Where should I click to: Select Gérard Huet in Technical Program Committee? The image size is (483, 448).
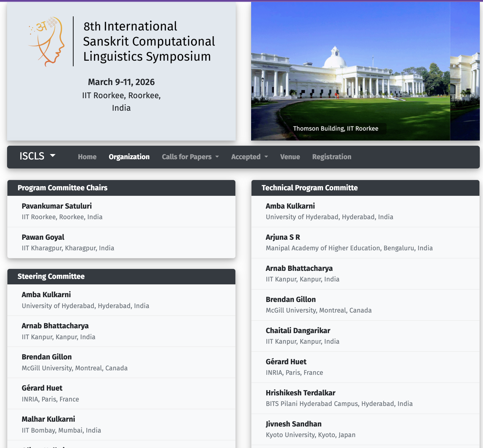pos(286,362)
